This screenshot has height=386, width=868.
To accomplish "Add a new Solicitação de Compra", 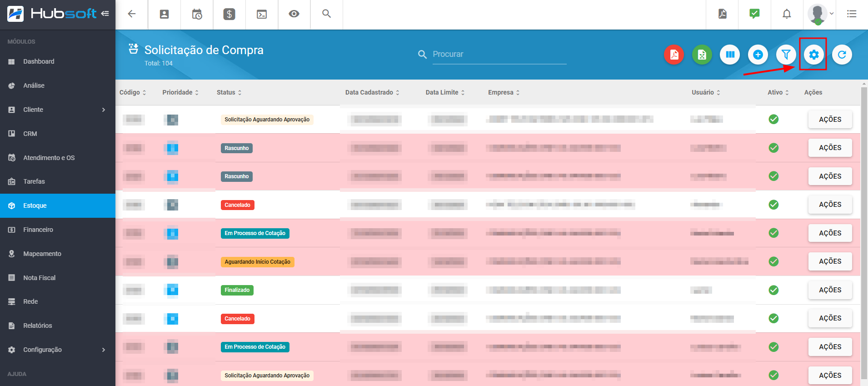I will [758, 55].
